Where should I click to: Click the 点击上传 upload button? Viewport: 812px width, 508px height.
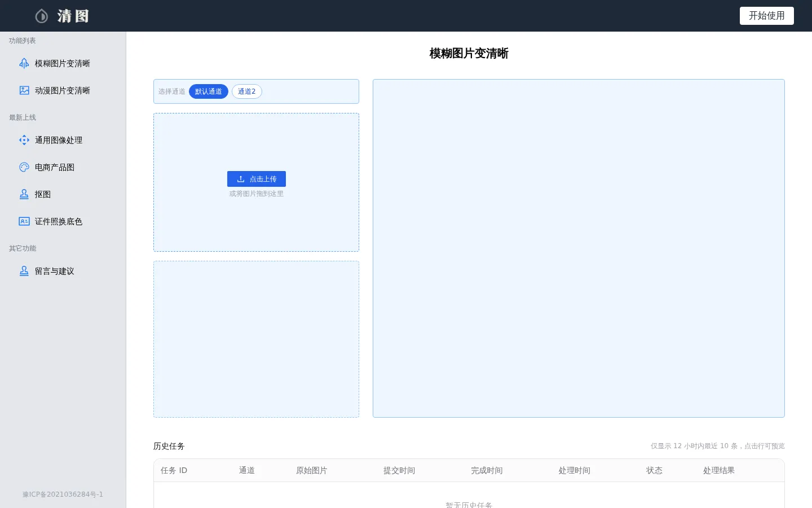point(257,179)
